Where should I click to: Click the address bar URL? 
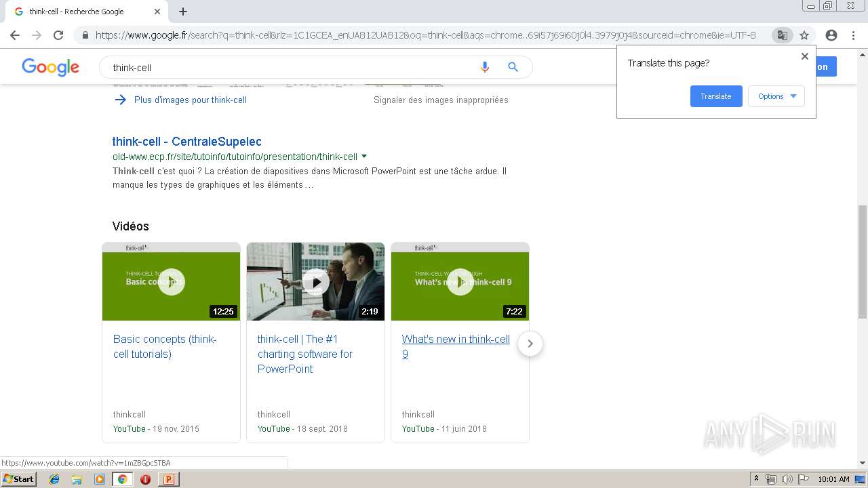425,35
